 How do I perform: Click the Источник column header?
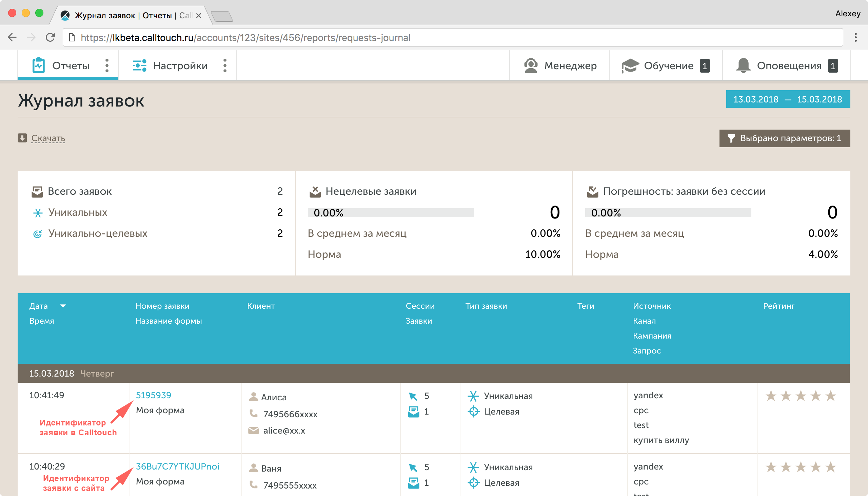pos(652,306)
